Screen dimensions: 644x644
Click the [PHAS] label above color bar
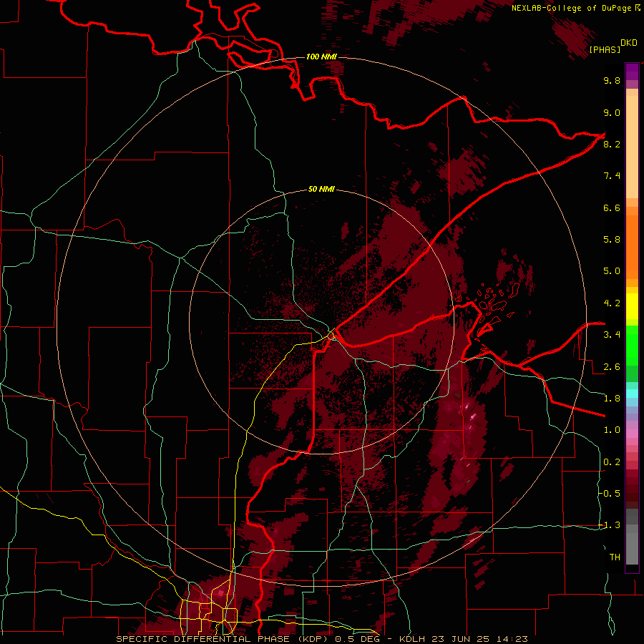pos(605,49)
